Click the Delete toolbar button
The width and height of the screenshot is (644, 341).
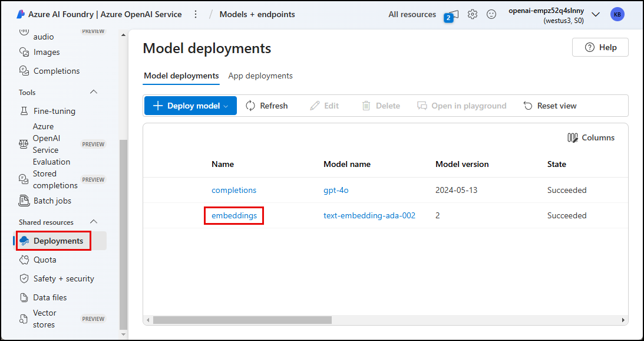click(381, 106)
